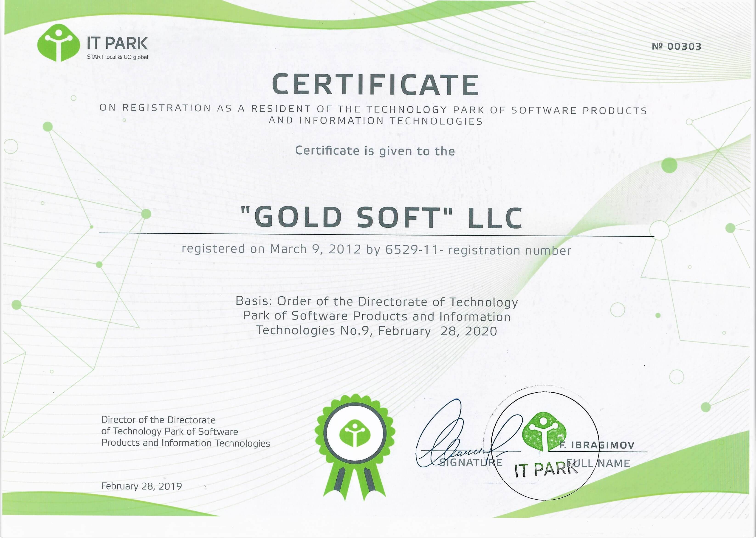
Task: Click the name 'F. IBRAGIMOV'
Action: click(597, 445)
